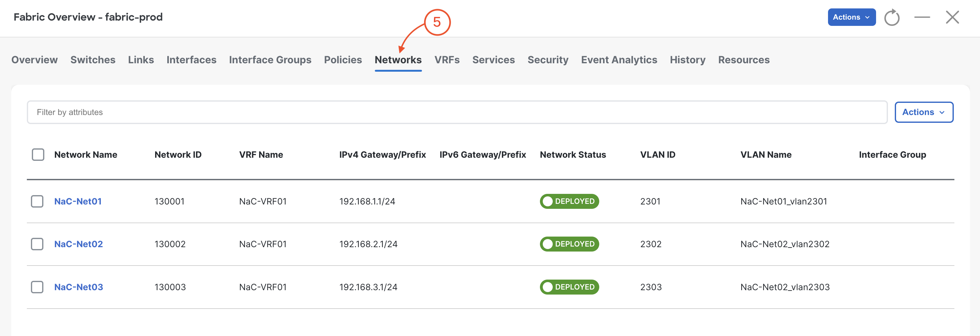Click network ID 130002

[x=170, y=244]
